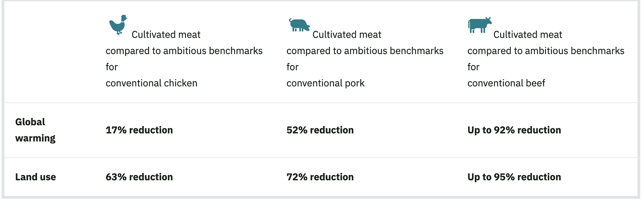Click "conventional beef" text
Viewport: 644px width, 201px height.
point(506,83)
